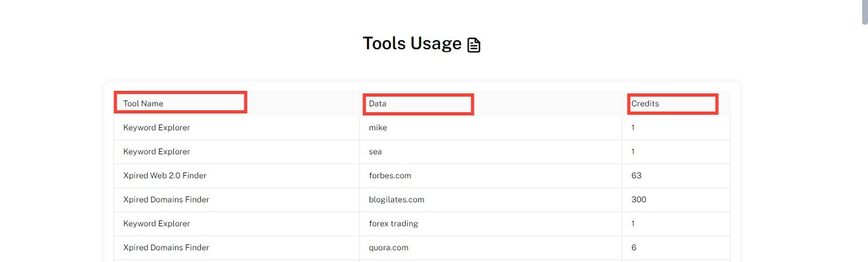This screenshot has height=262, width=868.
Task: Click the blogilates.com data cell
Action: (491, 200)
